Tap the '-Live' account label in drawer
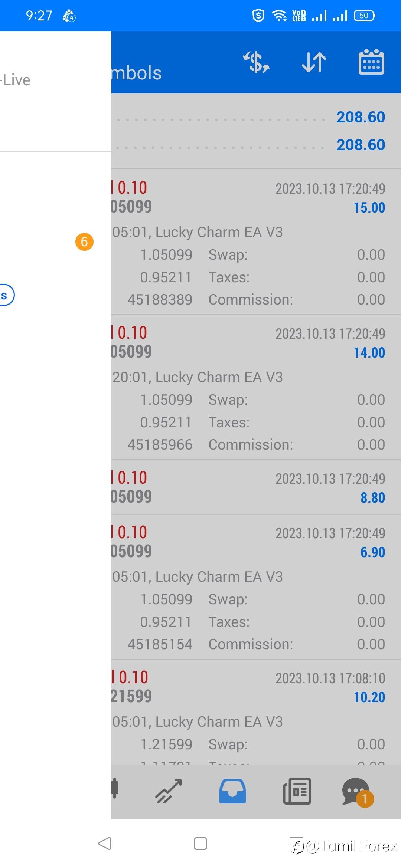Image resolution: width=401 pixels, height=868 pixels. coord(16,80)
